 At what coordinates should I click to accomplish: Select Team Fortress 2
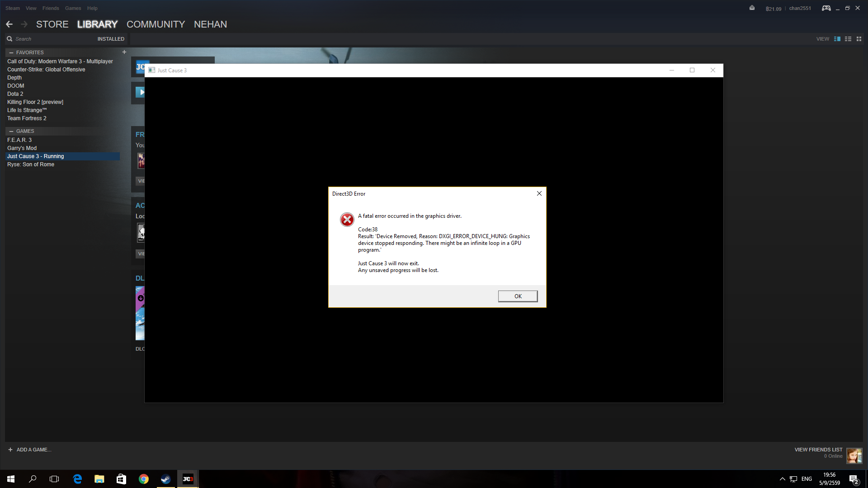click(27, 118)
